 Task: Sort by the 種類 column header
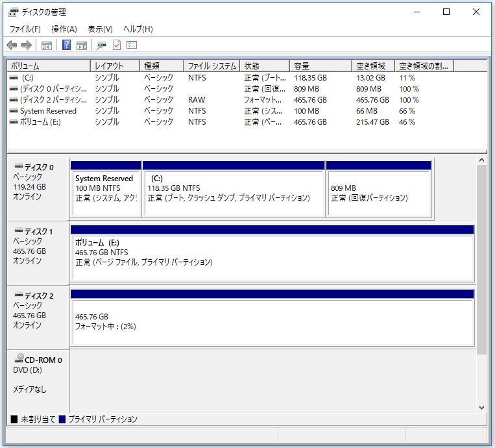point(162,66)
